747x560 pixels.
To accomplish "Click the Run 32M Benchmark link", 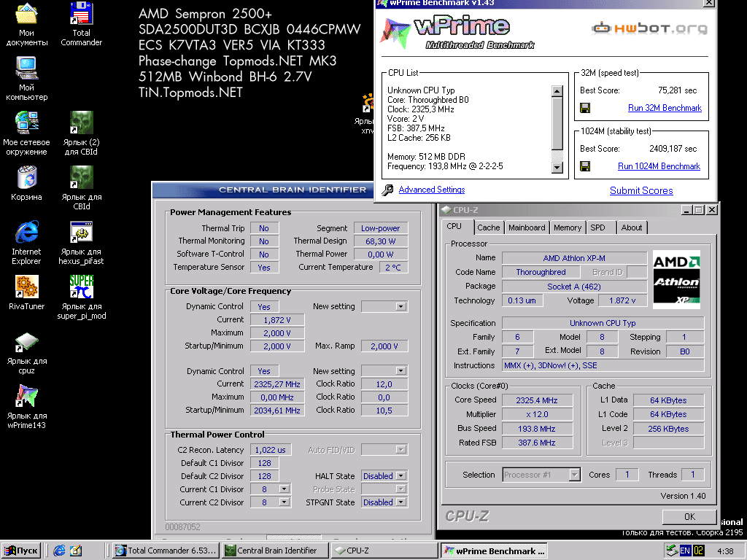I will (x=665, y=108).
